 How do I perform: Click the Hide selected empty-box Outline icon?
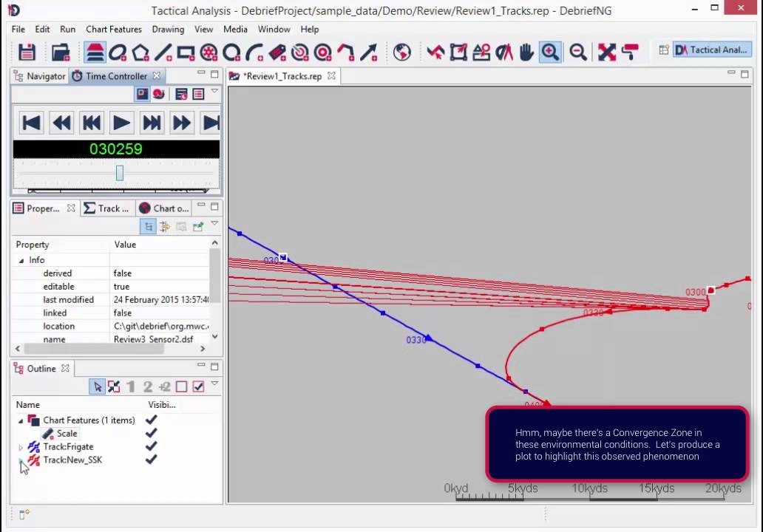click(181, 386)
